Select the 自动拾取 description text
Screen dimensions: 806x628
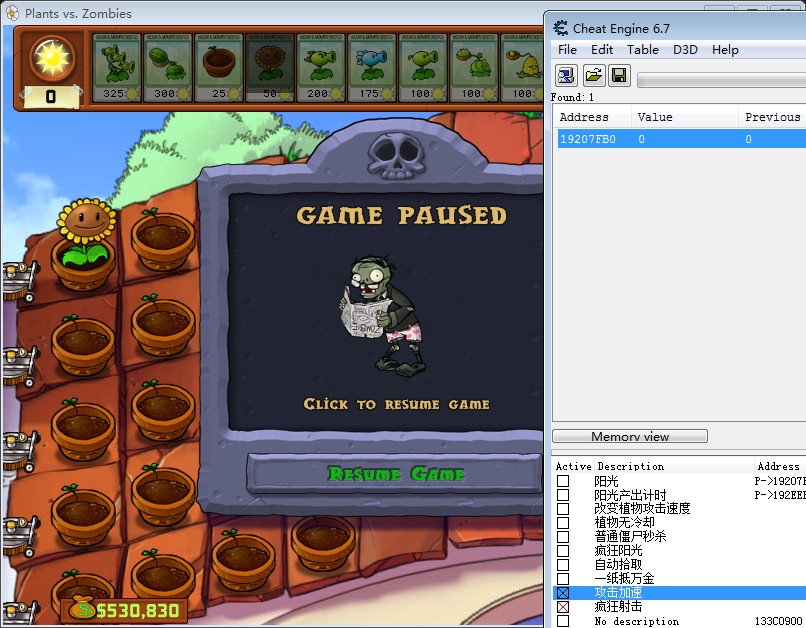tap(618, 564)
